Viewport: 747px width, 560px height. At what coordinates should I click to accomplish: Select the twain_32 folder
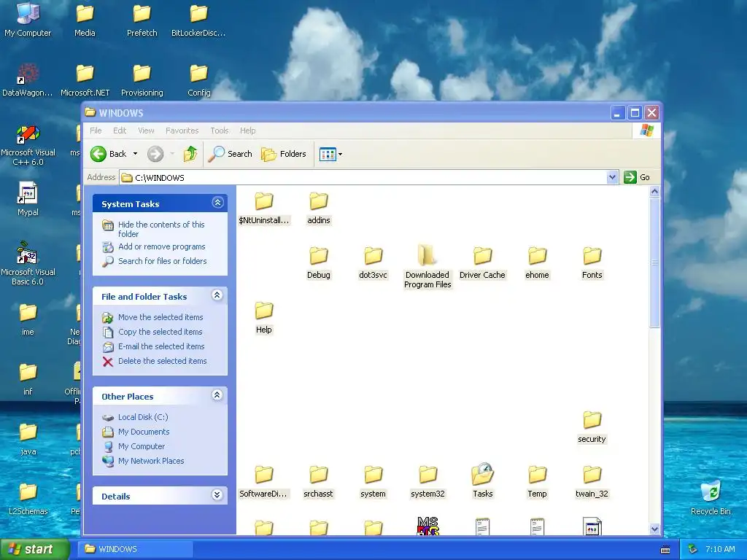(592, 482)
